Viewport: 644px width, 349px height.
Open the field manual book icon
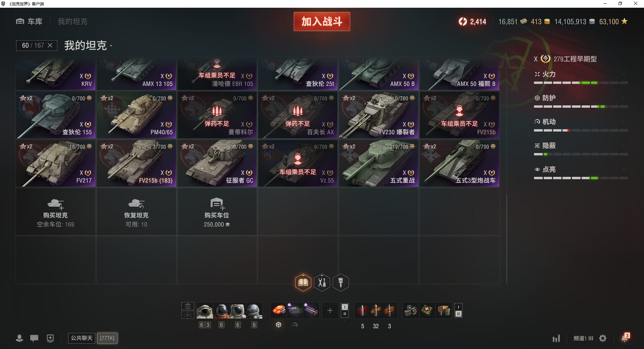[303, 282]
